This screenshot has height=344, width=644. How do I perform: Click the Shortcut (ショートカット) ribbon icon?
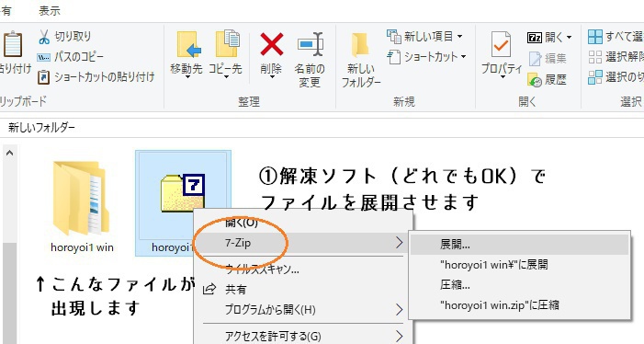pyautogui.click(x=394, y=57)
